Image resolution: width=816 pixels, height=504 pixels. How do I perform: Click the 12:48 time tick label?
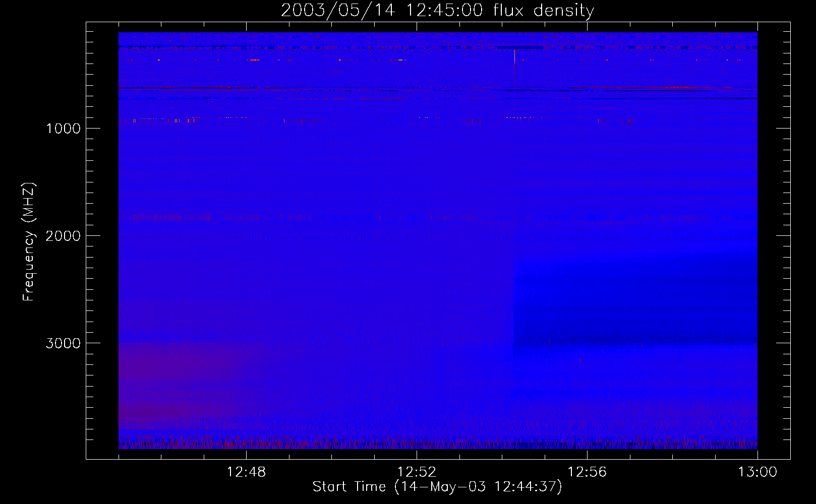[246, 472]
